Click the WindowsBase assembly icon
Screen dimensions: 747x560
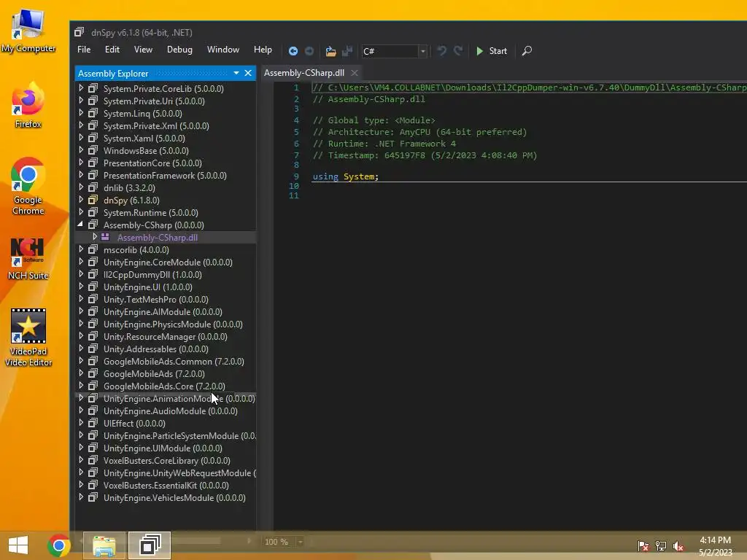(93, 150)
